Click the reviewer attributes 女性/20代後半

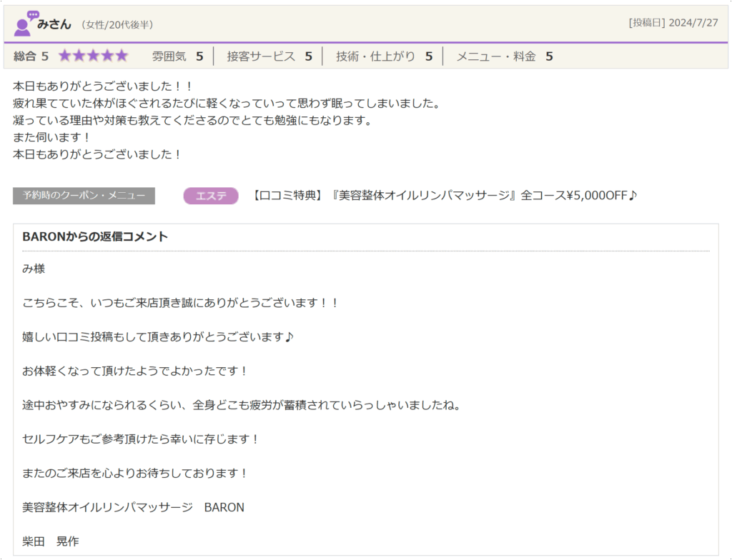[x=117, y=25]
